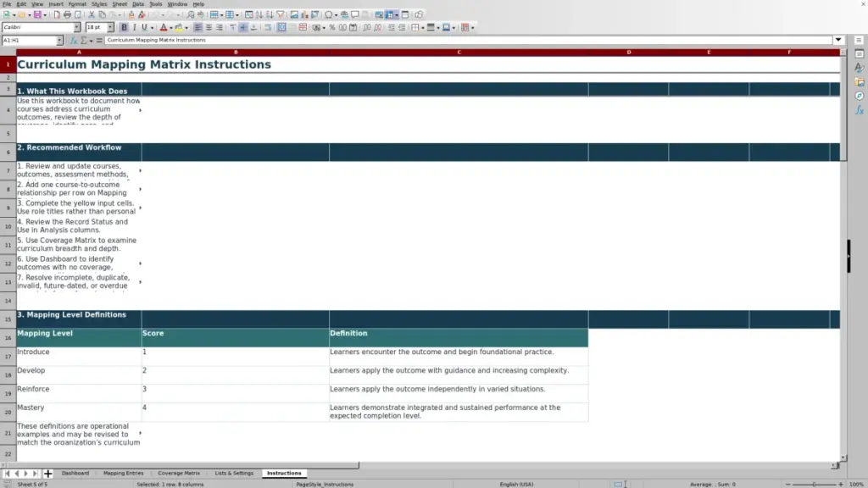Toggle Italic formatting
868x488 pixels.
pyautogui.click(x=134, y=28)
